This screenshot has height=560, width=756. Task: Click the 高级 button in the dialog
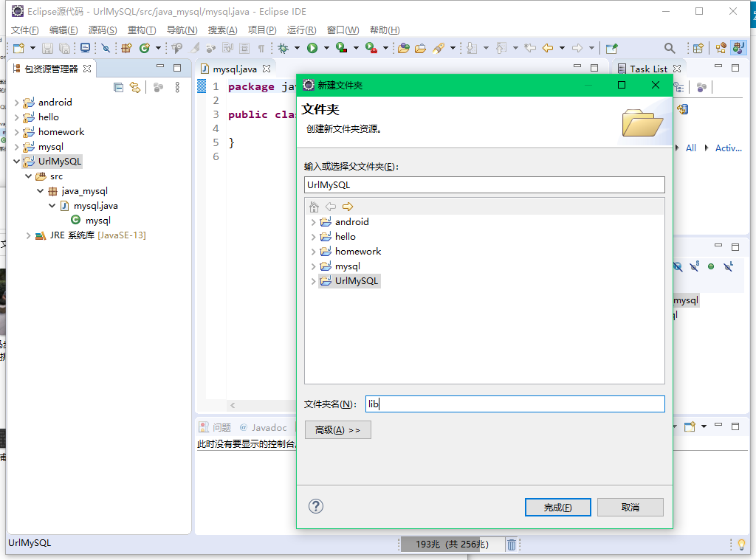(x=337, y=429)
